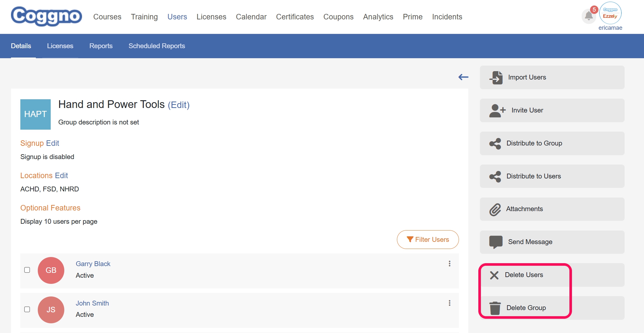Click the back arrow icon
This screenshot has width=644, height=333.
point(463,77)
